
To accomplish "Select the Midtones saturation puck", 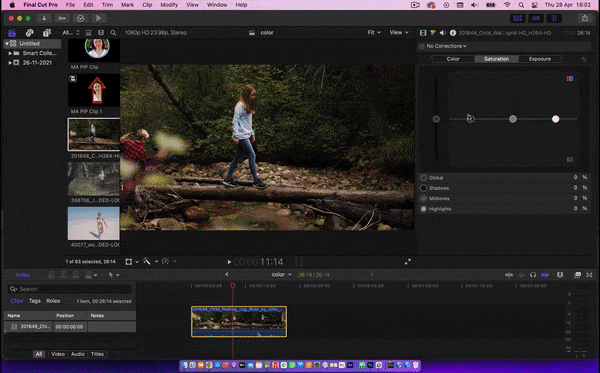I will pyautogui.click(x=513, y=119).
